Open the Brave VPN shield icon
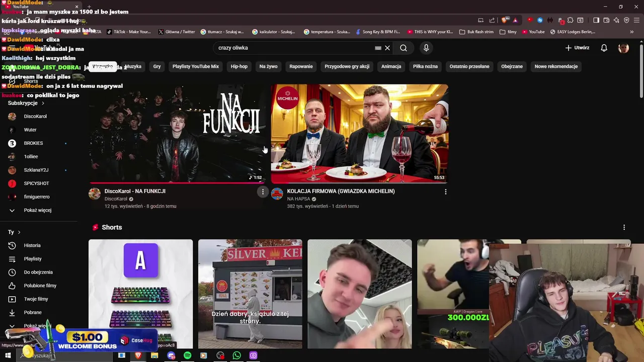 point(626,20)
